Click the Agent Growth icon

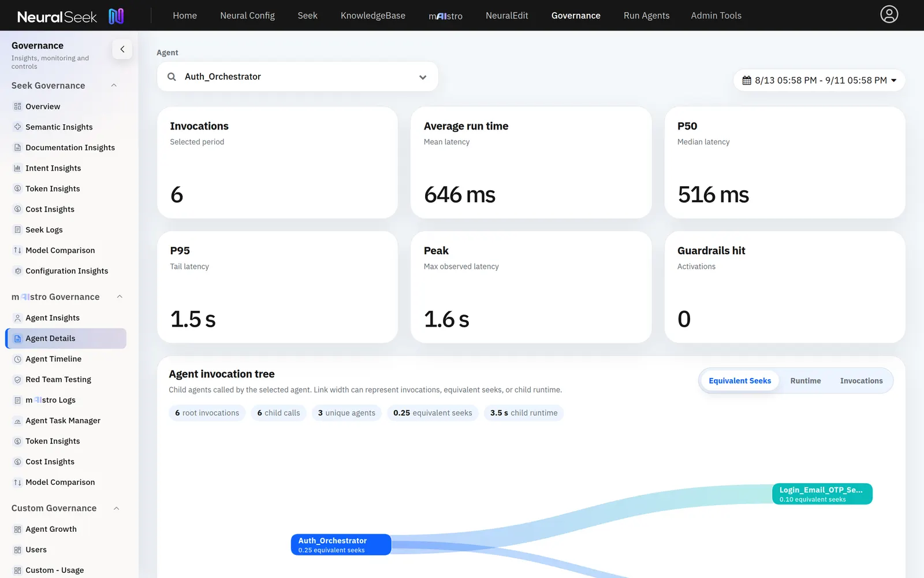point(17,529)
